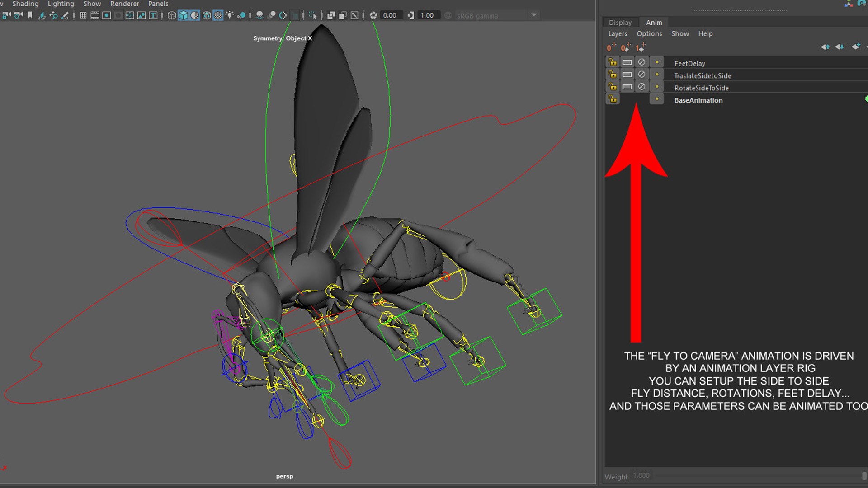The image size is (868, 488).
Task: Click create empty layer icon
Action: coord(856,47)
